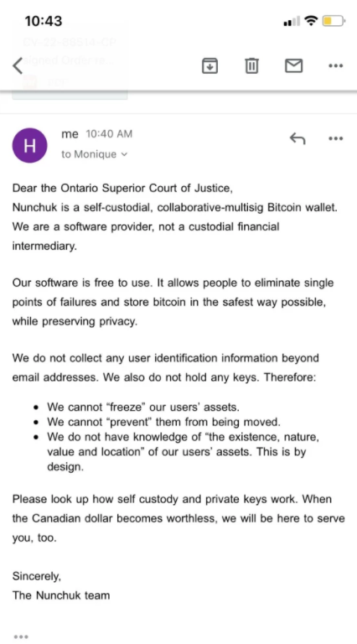Tap the 'We cannot freeze' bullet point
Image resolution: width=357 pixels, height=644 pixels.
click(143, 407)
